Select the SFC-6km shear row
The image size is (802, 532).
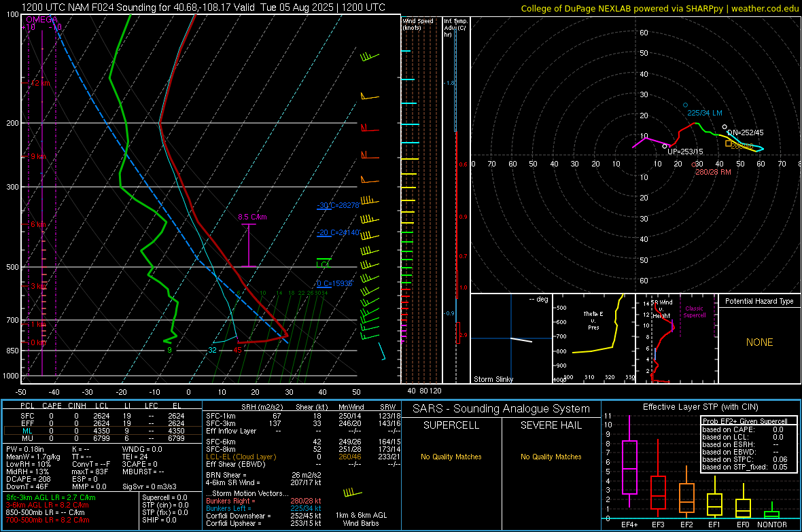[303, 442]
